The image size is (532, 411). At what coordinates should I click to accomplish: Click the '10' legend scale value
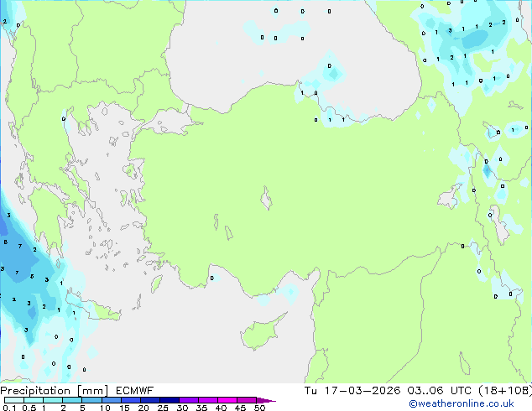pyautogui.click(x=105, y=408)
